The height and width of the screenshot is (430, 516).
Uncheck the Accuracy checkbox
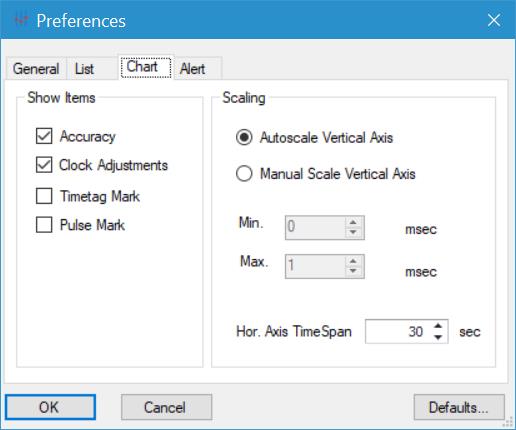point(44,136)
